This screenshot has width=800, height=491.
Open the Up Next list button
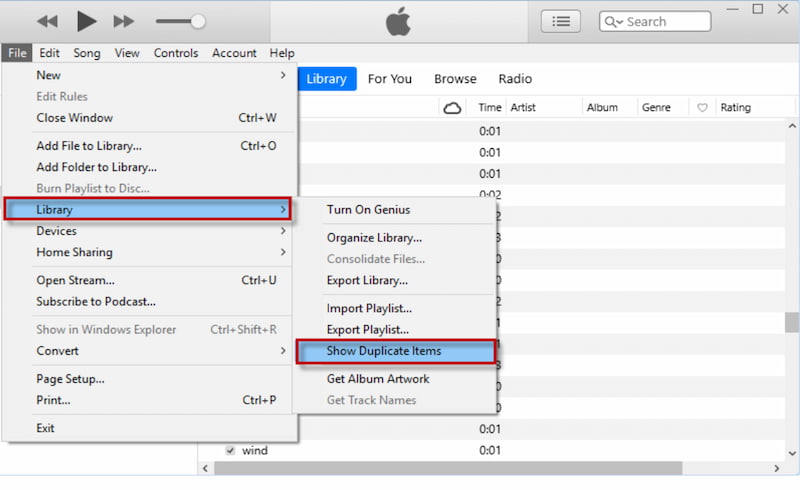click(561, 21)
